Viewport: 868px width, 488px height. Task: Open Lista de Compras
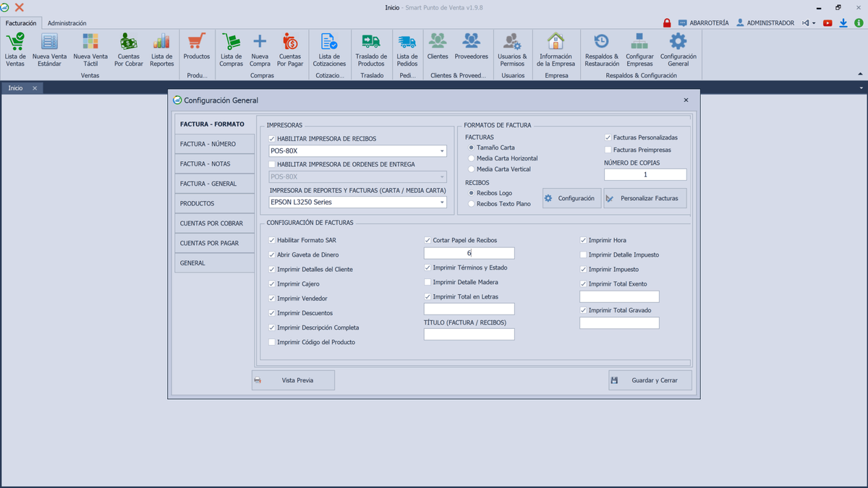231,50
